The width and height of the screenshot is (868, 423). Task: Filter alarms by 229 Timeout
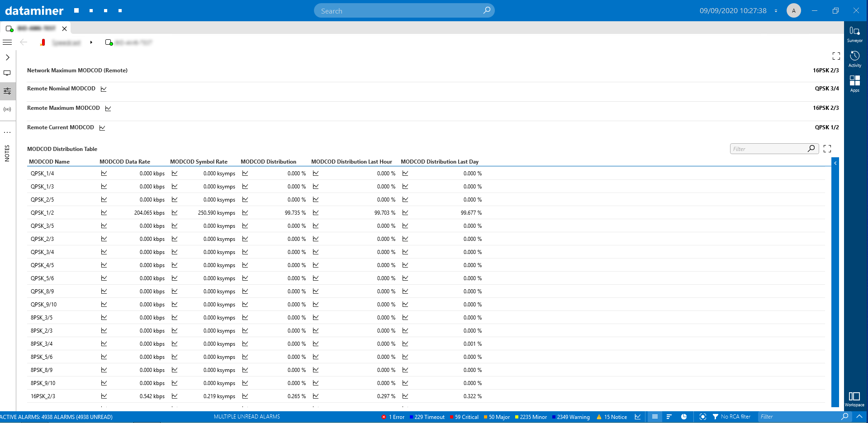(x=427, y=417)
